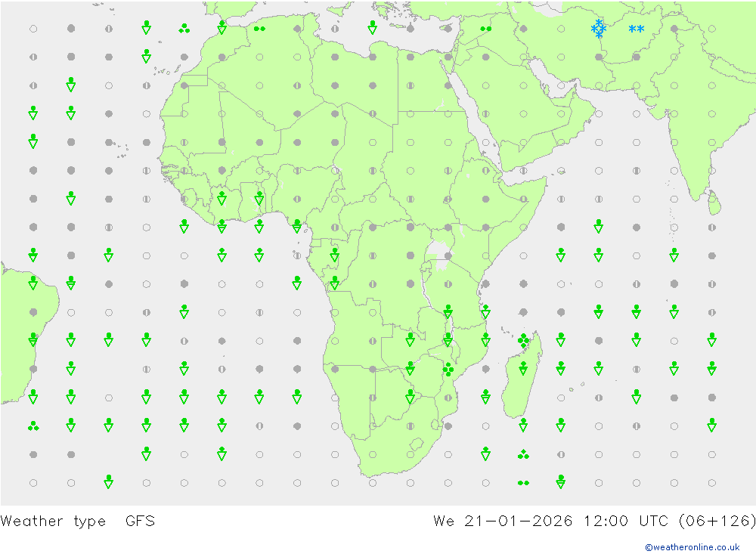Click the shower symbol in the Mediterranean near Crete
This screenshot has width=756, height=554.
pyautogui.click(x=372, y=27)
